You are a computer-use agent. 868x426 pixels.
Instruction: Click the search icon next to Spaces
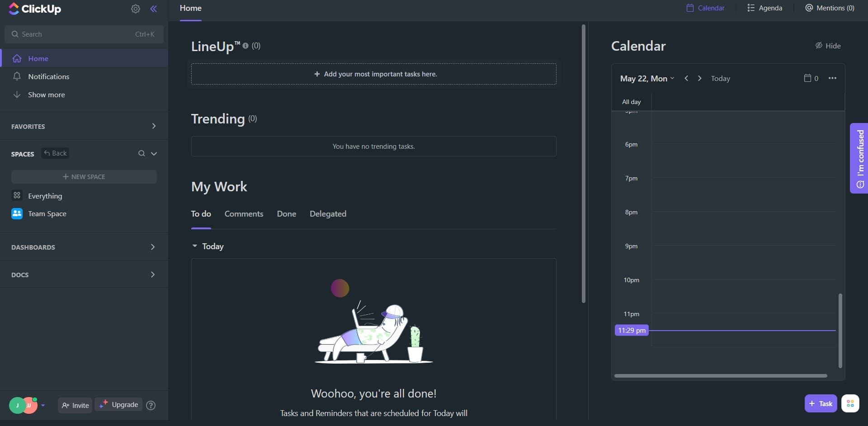(142, 153)
